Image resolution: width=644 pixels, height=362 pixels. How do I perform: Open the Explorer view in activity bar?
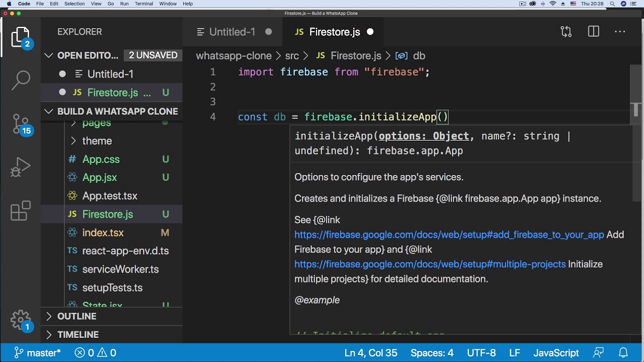pos(21,37)
